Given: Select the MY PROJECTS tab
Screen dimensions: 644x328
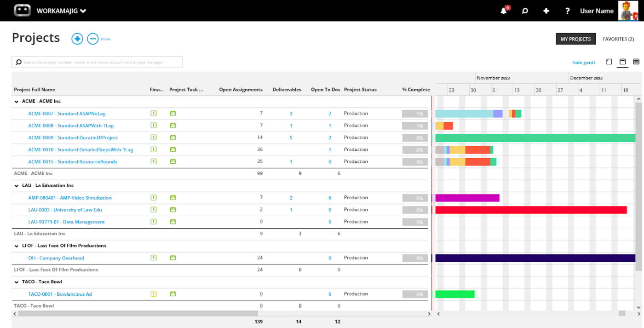Looking at the screenshot, I should point(575,39).
